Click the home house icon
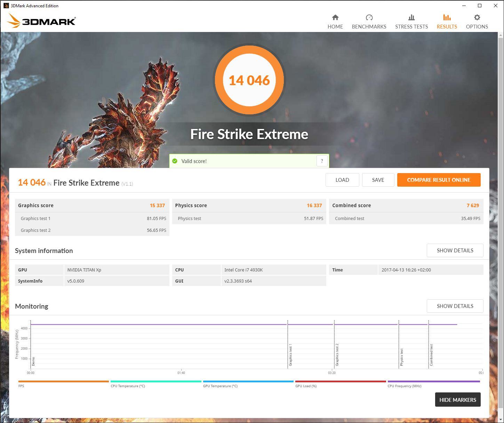This screenshot has height=423, width=504. tap(335, 17)
